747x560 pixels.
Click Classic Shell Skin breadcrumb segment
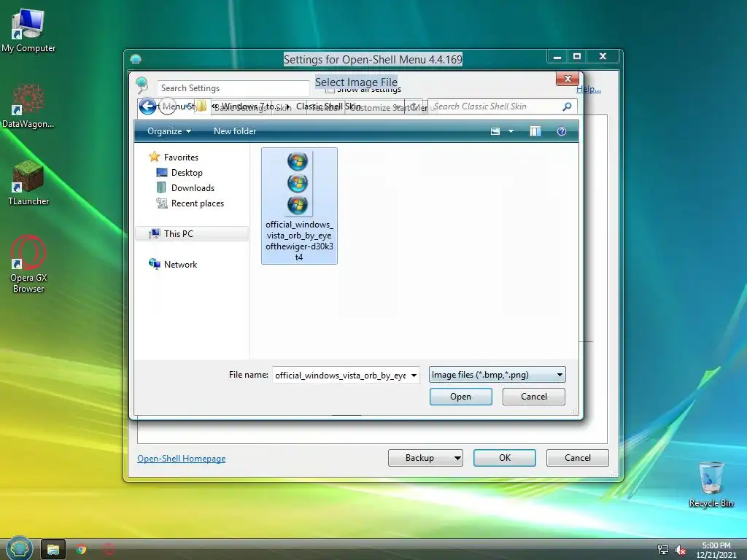(x=328, y=106)
